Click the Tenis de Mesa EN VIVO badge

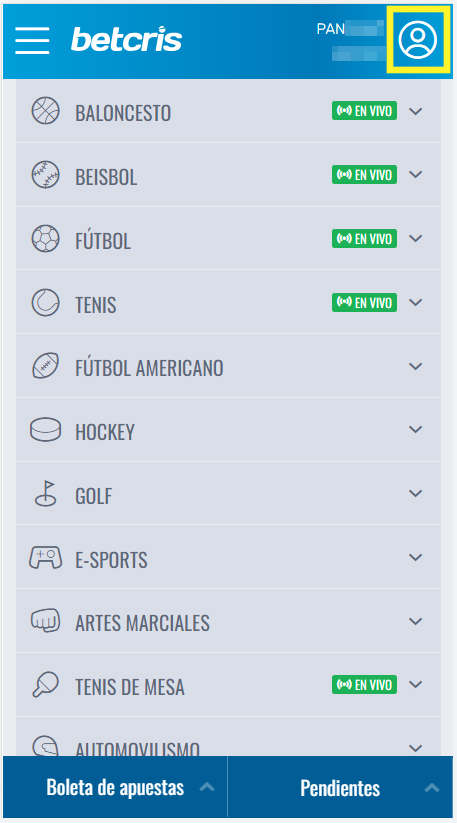[x=364, y=684]
